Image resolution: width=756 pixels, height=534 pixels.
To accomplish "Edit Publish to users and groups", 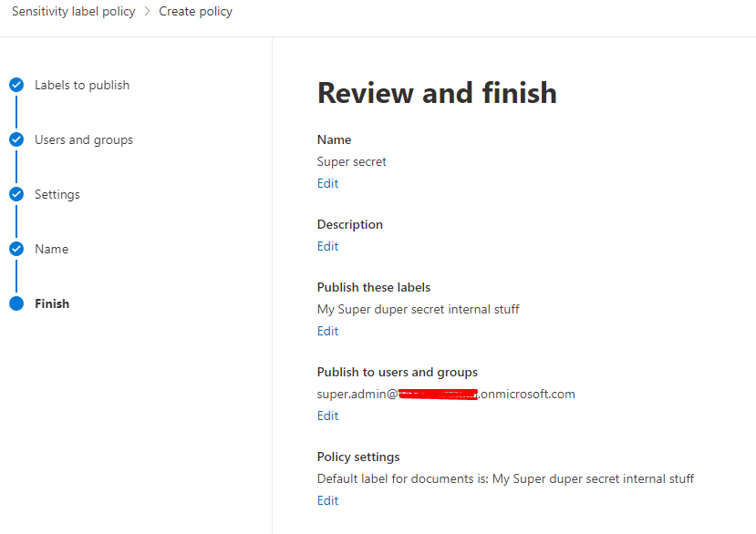I will coord(327,416).
